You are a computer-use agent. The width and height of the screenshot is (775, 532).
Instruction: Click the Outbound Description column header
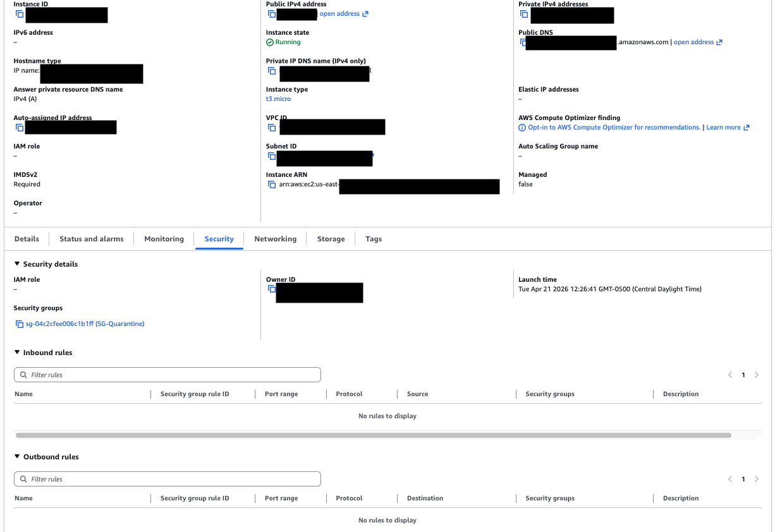[681, 499]
